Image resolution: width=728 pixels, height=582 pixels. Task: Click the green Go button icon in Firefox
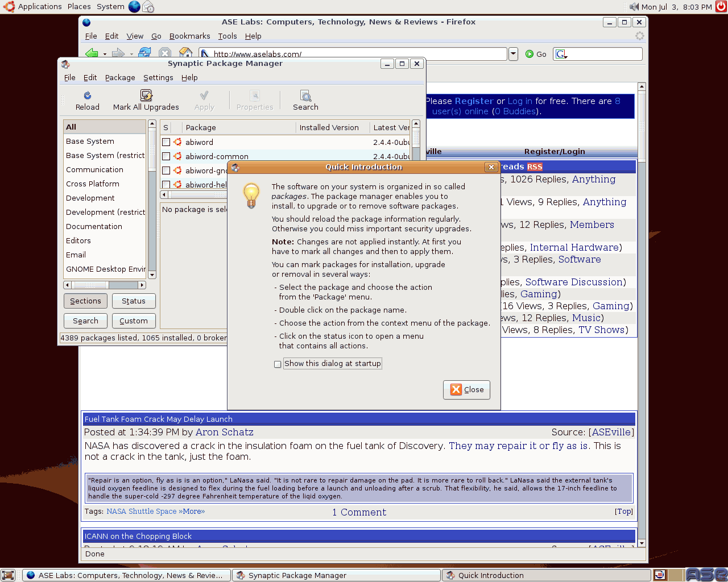(530, 54)
